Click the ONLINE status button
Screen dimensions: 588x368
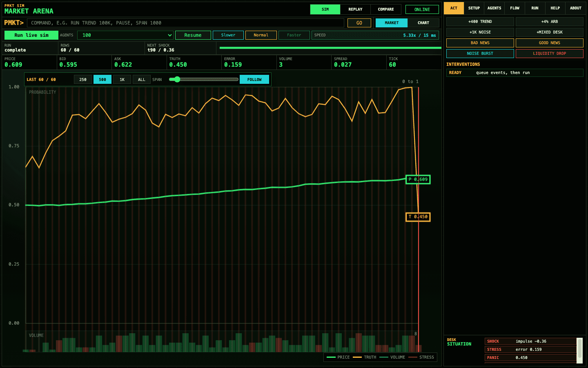(x=422, y=9)
